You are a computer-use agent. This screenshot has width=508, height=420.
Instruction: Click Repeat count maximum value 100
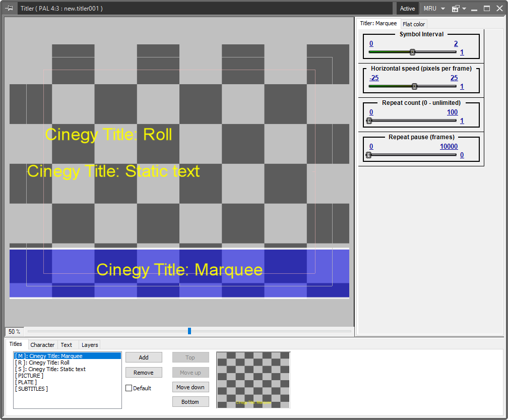click(x=452, y=112)
